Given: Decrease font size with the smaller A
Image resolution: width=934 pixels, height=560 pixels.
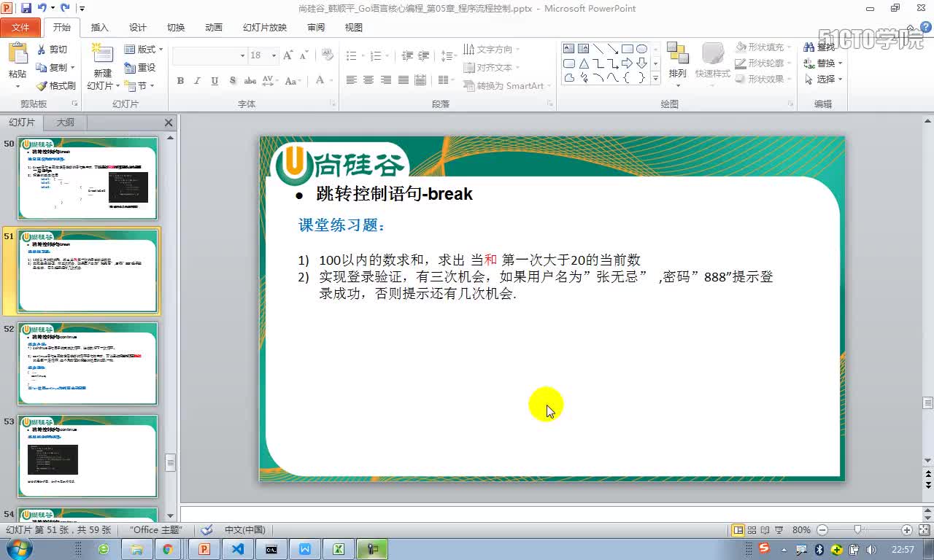Looking at the screenshot, I should 303,55.
